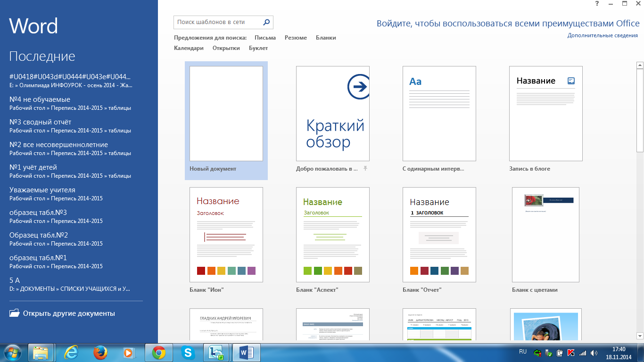The height and width of the screenshot is (362, 644).
Task: Select the С одинарным интервалом template
Action: tap(439, 114)
